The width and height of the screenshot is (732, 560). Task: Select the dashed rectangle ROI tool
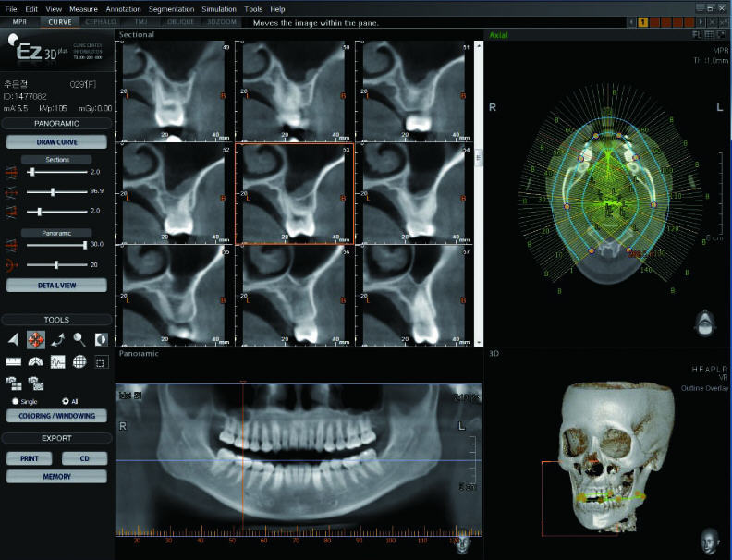102,361
